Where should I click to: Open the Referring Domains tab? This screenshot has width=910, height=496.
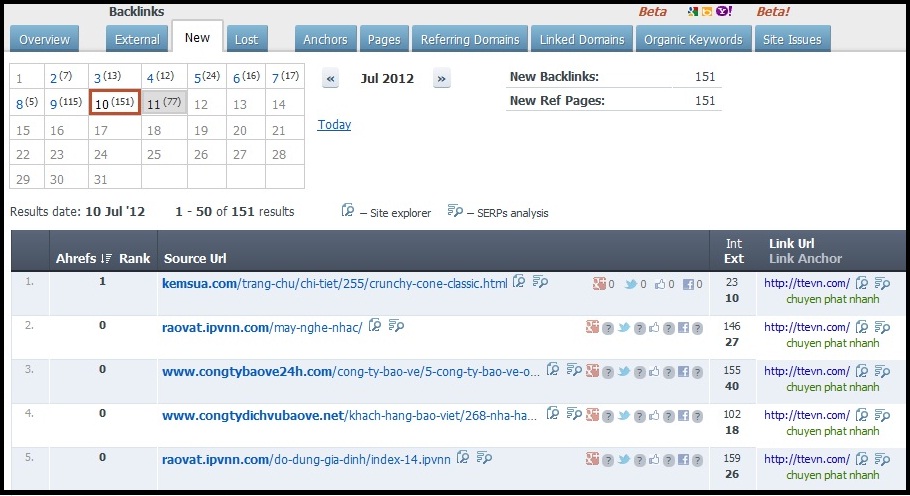[470, 39]
